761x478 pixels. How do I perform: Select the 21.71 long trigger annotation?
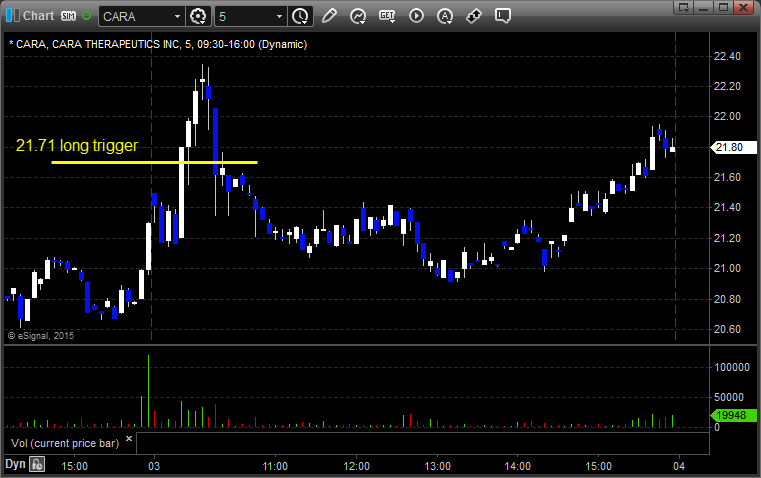point(77,145)
